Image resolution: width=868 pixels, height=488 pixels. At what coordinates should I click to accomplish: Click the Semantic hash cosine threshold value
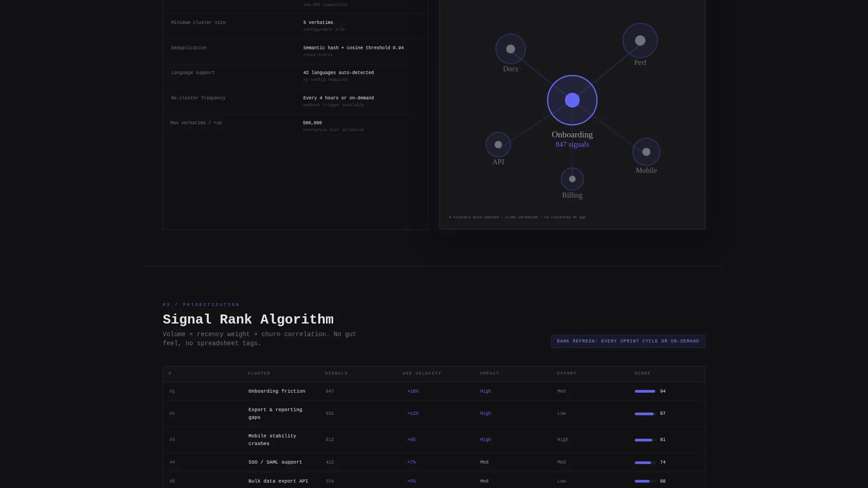click(353, 48)
